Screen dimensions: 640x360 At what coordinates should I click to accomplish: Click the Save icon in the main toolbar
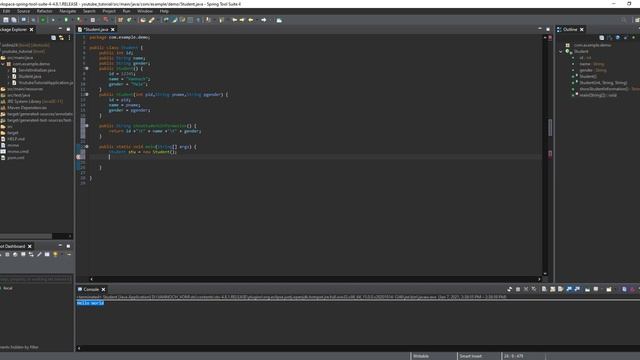coord(6,20)
